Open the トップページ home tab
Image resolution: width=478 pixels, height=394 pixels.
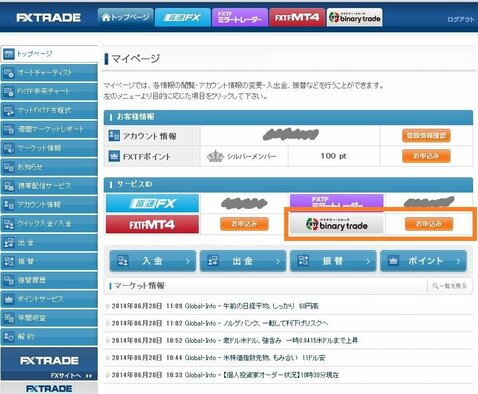tap(126, 17)
